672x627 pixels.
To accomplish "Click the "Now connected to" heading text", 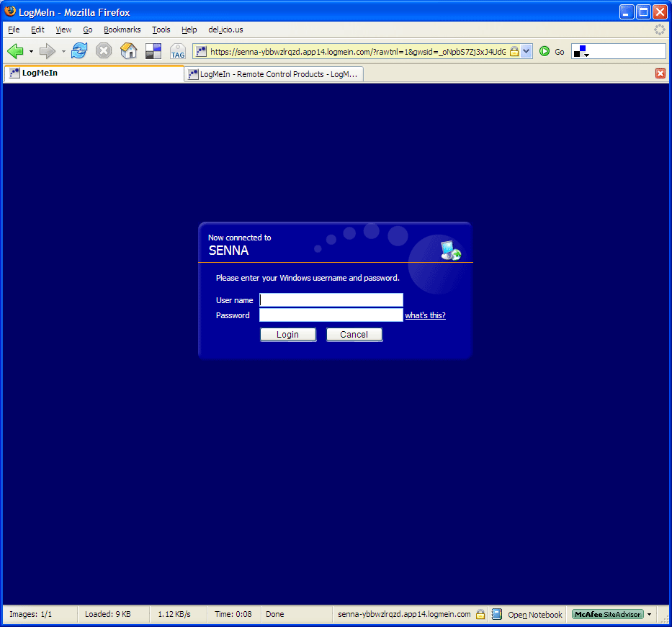I will pos(240,238).
